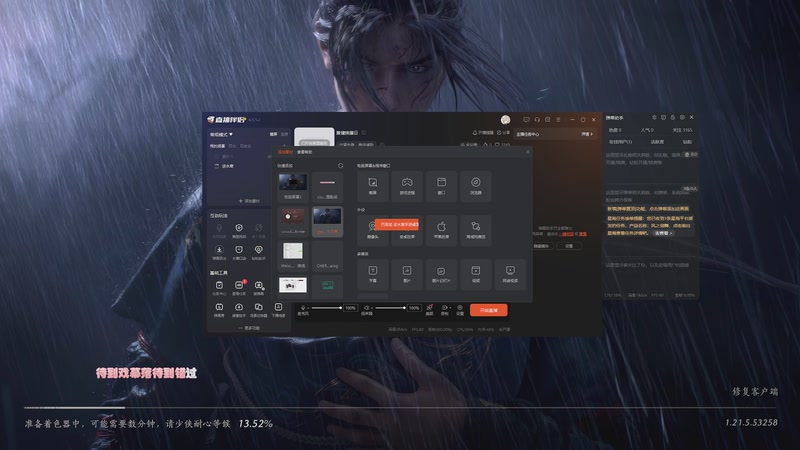Switch to the rightmost tab in danmaku assistant
The height and width of the screenshot is (450, 800).
tap(687, 142)
